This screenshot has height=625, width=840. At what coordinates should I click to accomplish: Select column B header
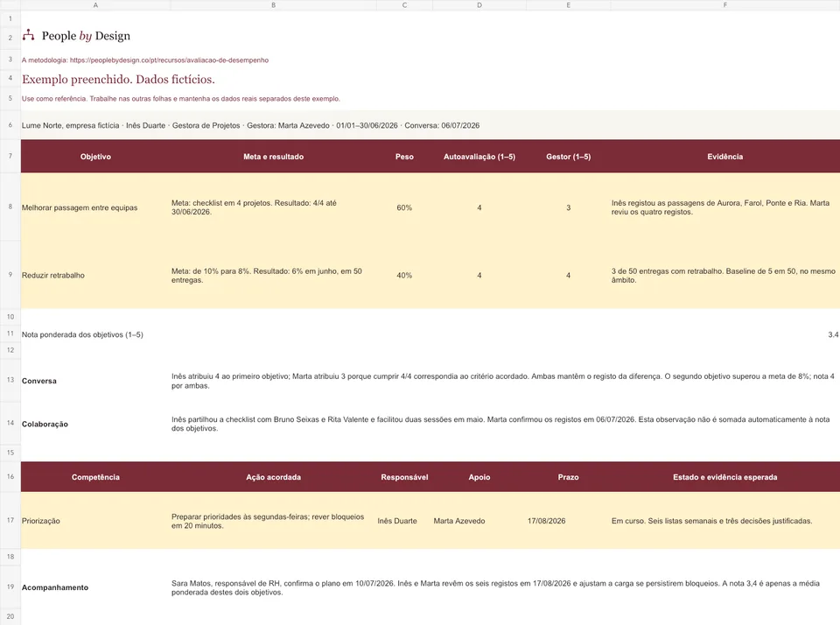(x=273, y=5)
